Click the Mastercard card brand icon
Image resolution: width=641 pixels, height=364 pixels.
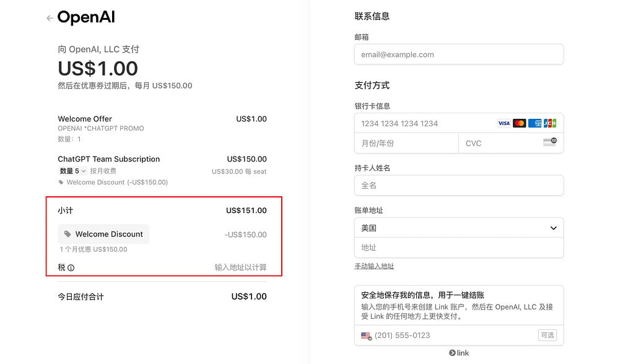coord(519,123)
